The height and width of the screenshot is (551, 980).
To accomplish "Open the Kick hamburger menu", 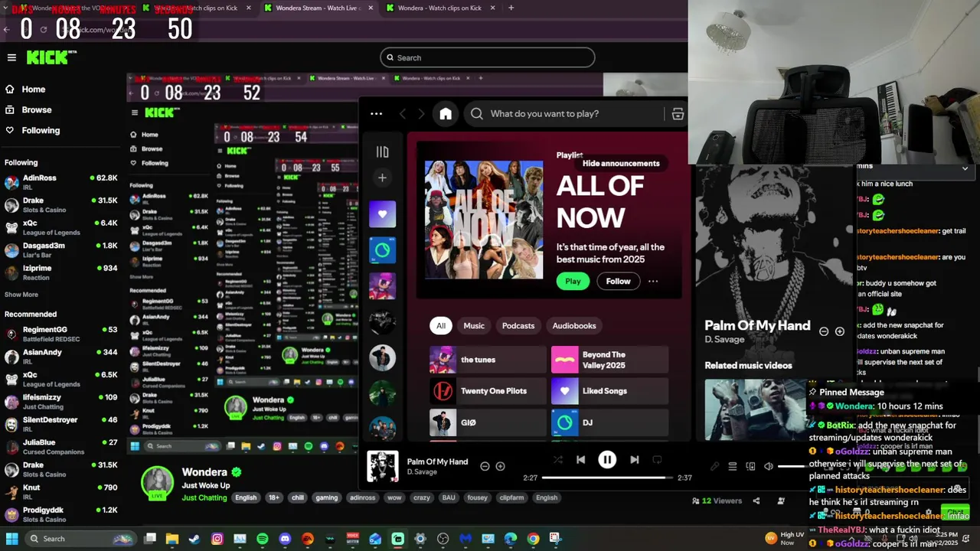I will pyautogui.click(x=11, y=57).
